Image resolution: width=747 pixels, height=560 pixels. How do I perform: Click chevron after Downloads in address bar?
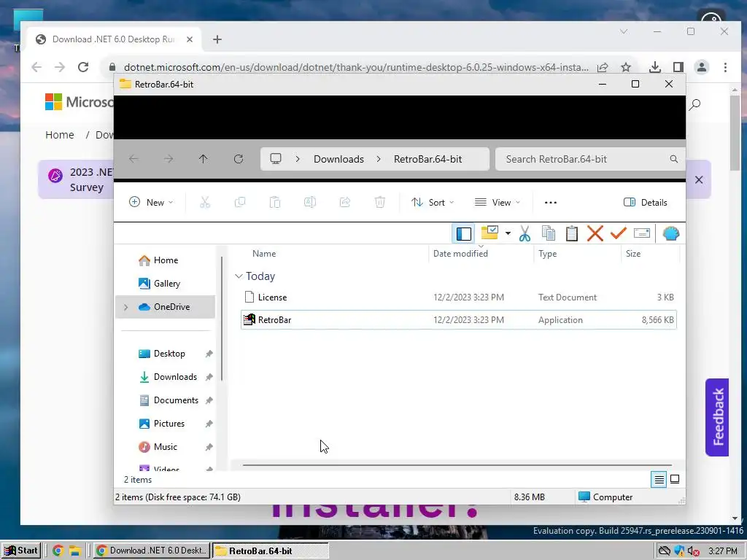[379, 159]
